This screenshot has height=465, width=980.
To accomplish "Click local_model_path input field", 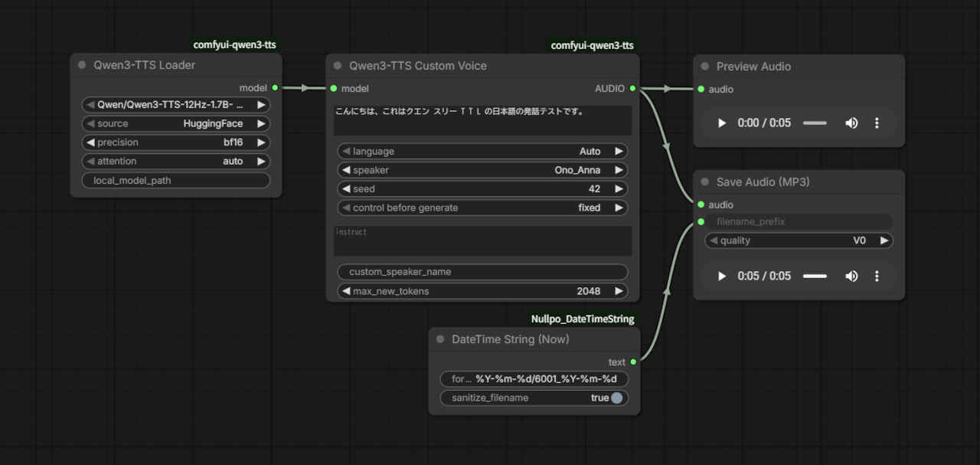I will (176, 180).
